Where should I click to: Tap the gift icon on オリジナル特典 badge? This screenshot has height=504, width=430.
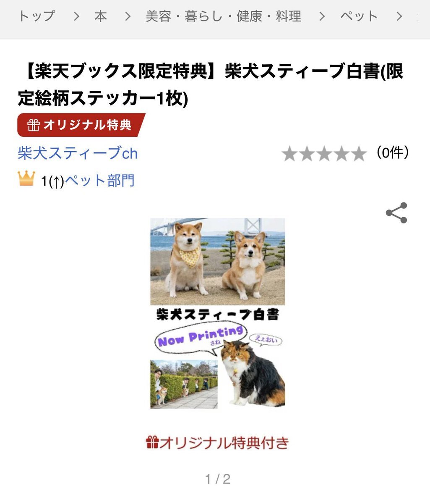[x=33, y=125]
